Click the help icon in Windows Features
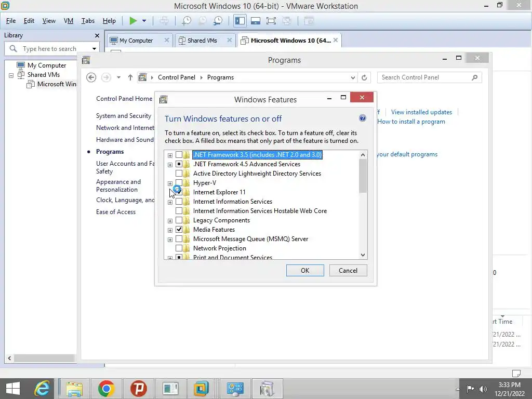 coord(362,118)
